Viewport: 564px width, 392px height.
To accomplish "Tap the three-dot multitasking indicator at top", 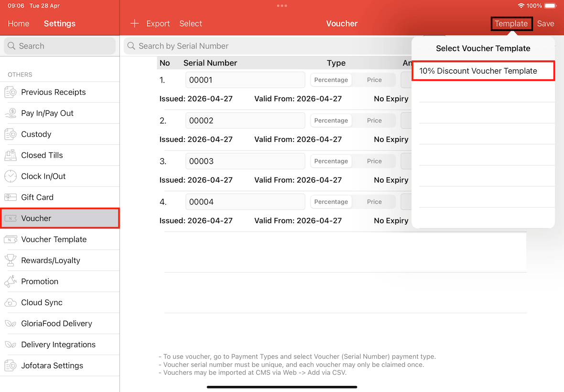I will (x=282, y=6).
